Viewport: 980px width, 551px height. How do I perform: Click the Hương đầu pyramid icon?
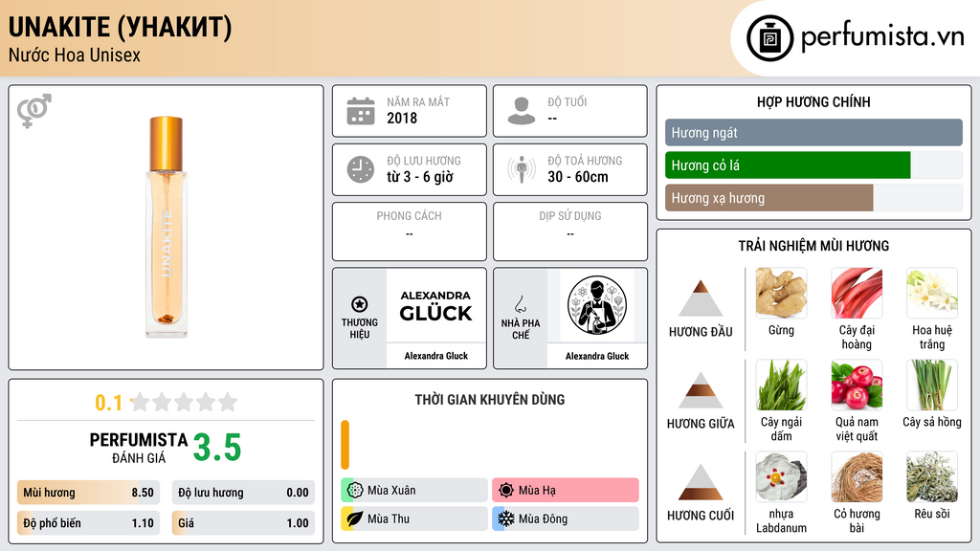coord(701,298)
